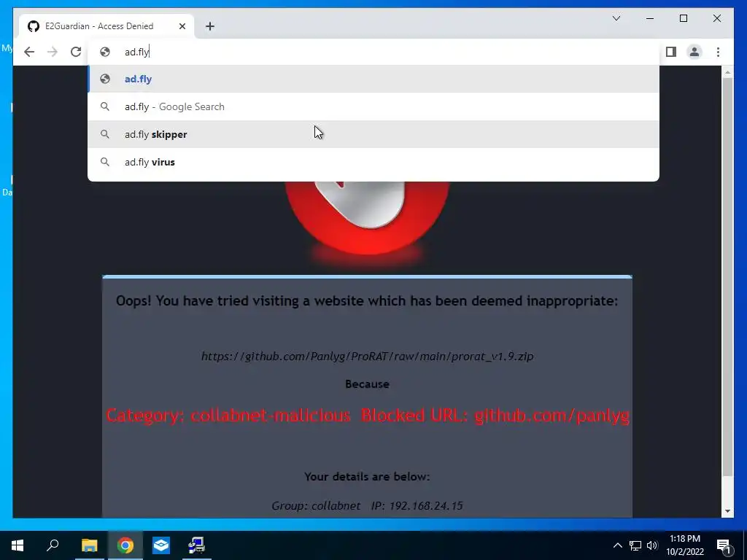Open Windows taskbar search
Viewport: 747px width, 560px height.
point(53,545)
